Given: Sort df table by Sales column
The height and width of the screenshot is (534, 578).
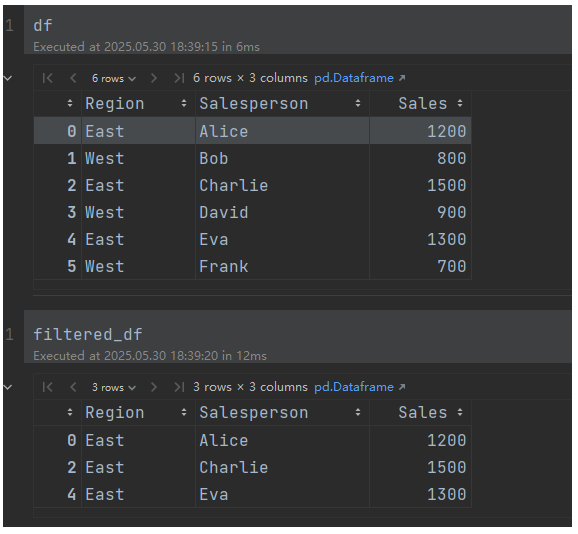Looking at the screenshot, I should pyautogui.click(x=460, y=104).
